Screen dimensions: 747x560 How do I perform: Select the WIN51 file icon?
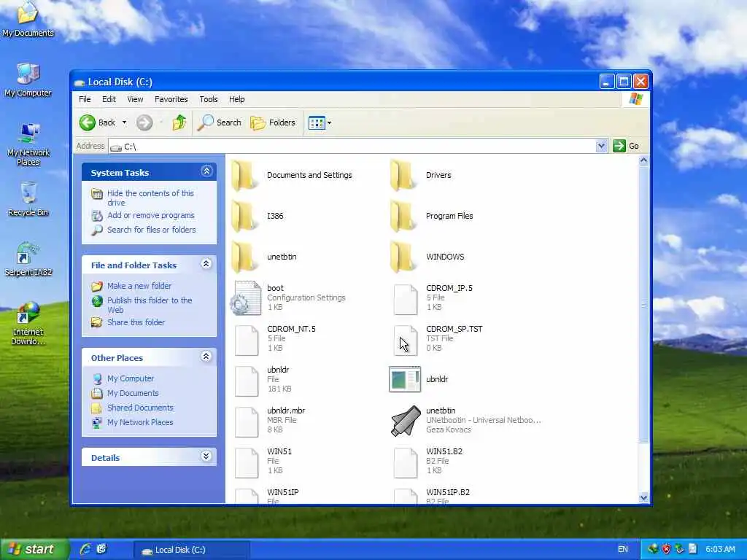coord(247,463)
